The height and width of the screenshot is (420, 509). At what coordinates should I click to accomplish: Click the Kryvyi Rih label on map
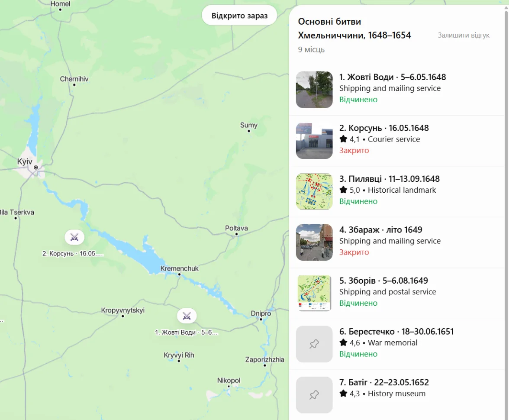coord(179,355)
